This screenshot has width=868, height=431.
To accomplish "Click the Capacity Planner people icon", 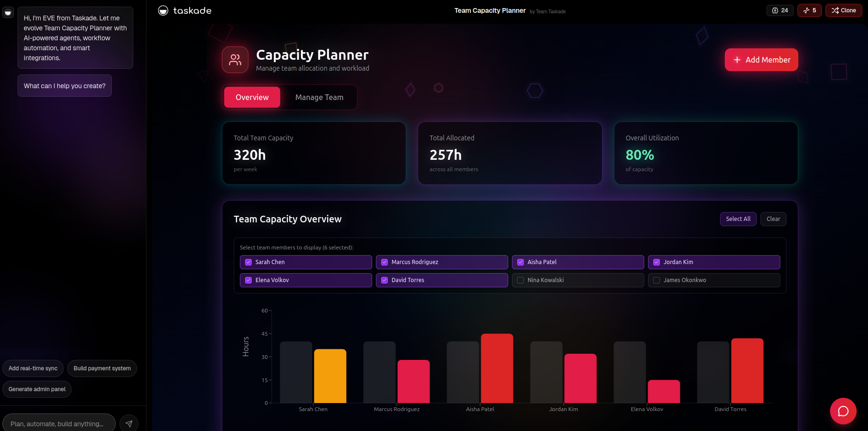I will (235, 60).
